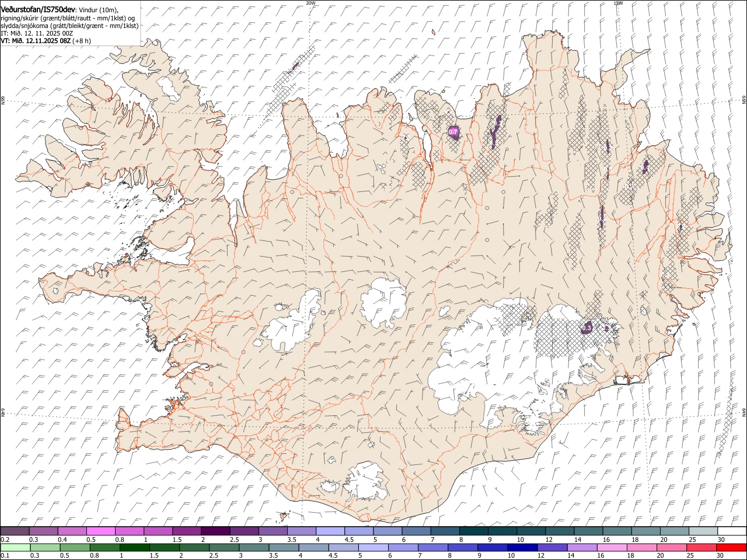The height and width of the screenshot is (560, 747).
Task: Pick the darkest purple top-row swatch starting at 2
Action: 215,531
